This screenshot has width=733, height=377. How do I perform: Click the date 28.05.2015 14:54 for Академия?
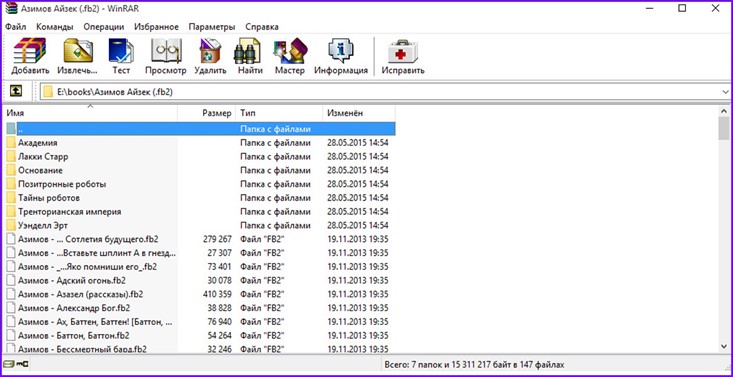pos(358,143)
